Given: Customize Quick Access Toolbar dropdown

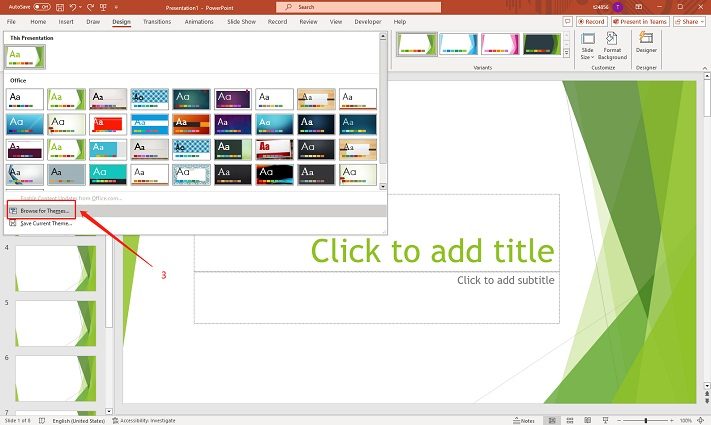Looking at the screenshot, I should [116, 7].
